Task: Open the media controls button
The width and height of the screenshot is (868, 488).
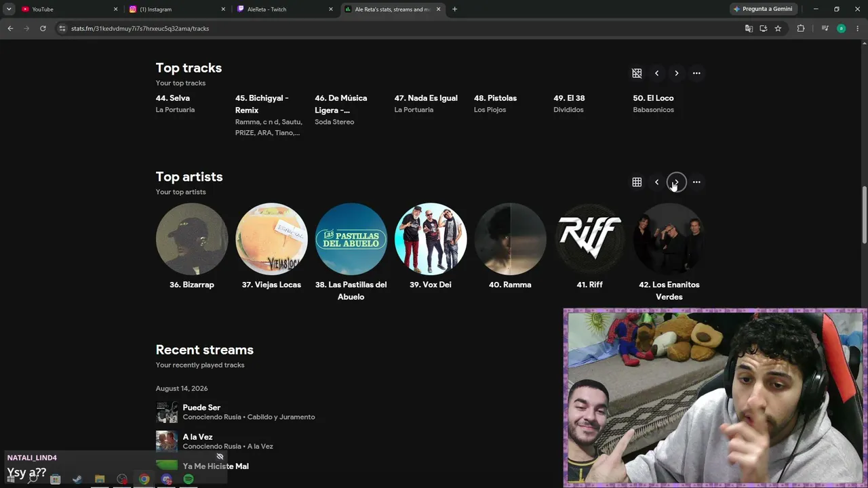Action: [x=825, y=28]
